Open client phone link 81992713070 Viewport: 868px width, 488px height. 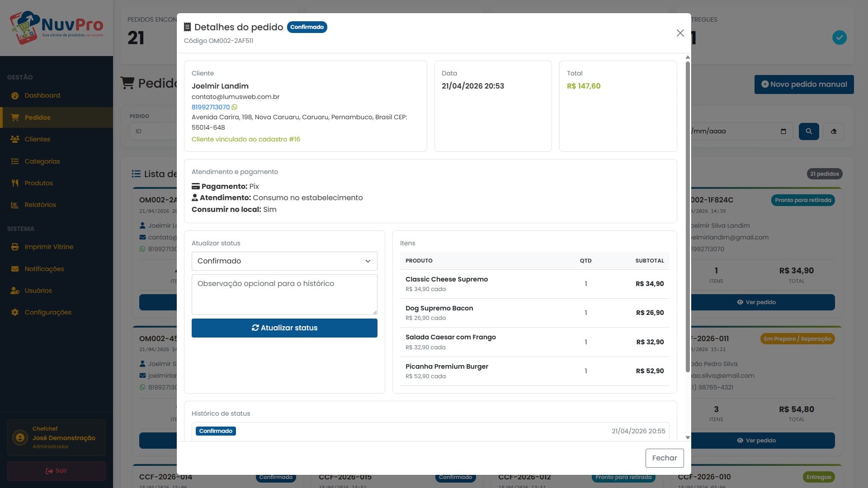211,107
